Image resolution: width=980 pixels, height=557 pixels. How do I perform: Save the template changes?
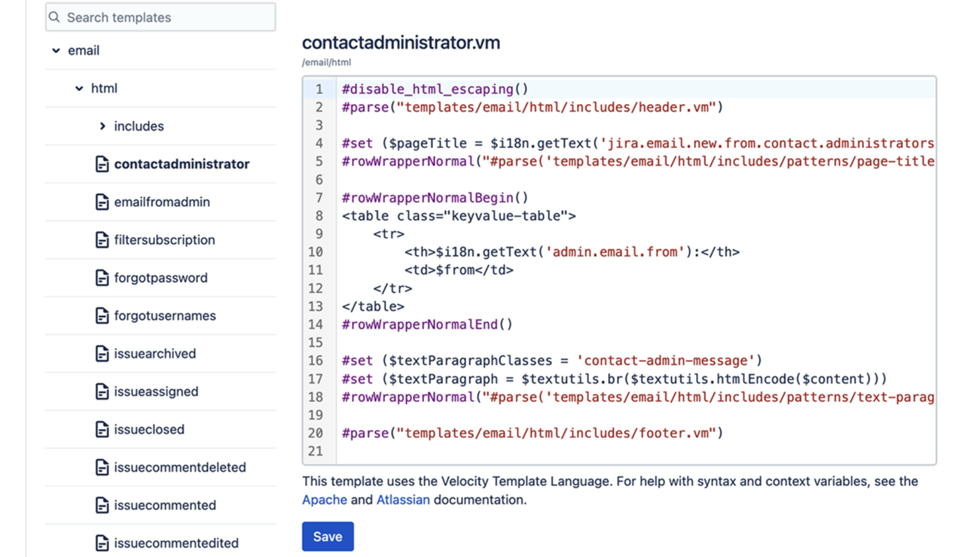[328, 537]
